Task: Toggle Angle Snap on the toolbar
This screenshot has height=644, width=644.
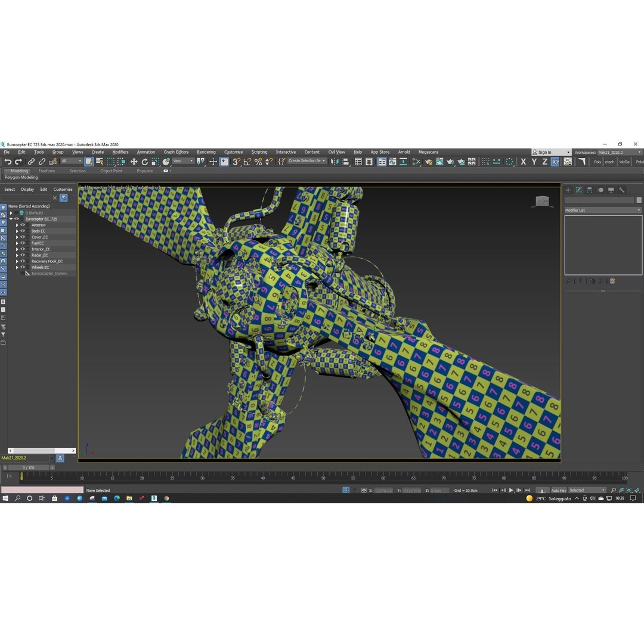Action: click(x=247, y=162)
